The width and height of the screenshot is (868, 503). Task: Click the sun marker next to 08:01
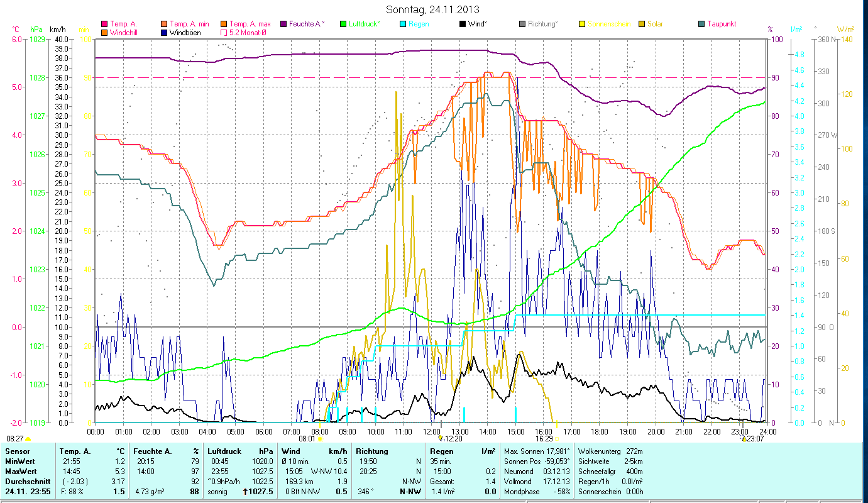tap(320, 439)
